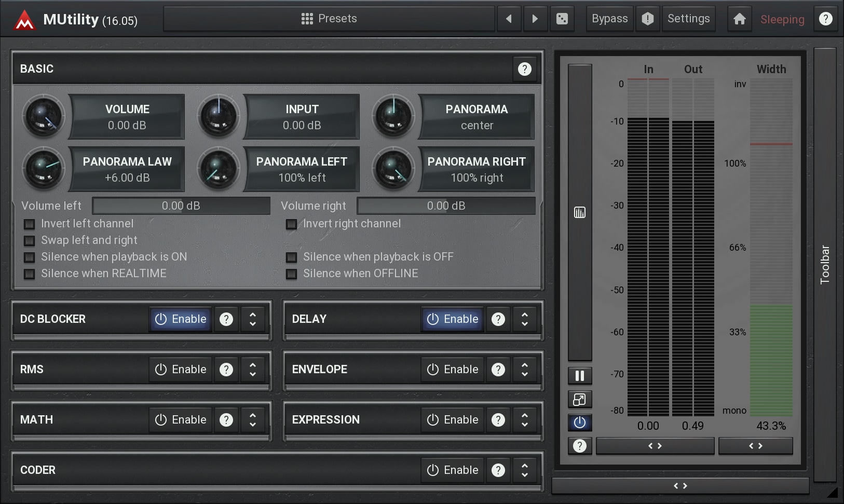Click the VOLUME knob
This screenshot has width=844, height=504.
click(44, 116)
